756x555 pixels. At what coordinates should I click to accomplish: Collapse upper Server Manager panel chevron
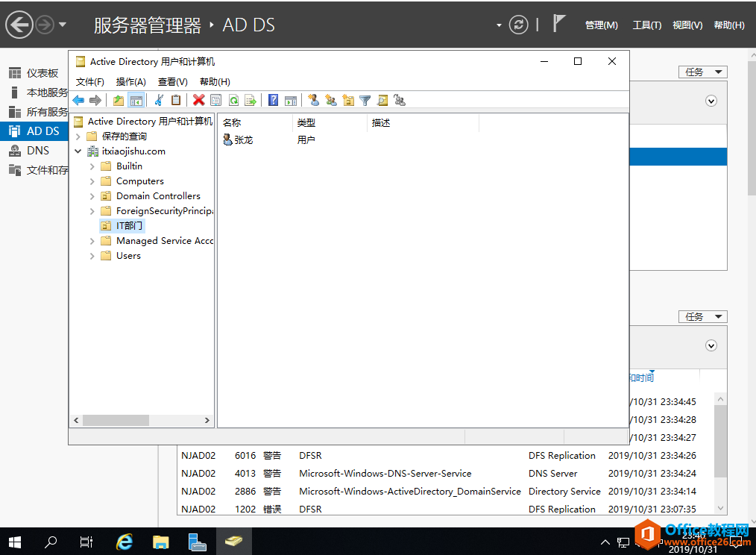711,101
